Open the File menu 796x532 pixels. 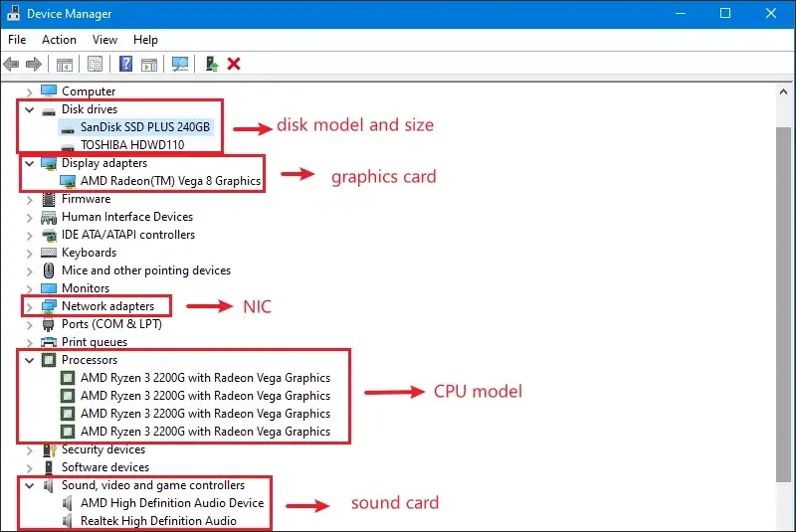(x=17, y=40)
